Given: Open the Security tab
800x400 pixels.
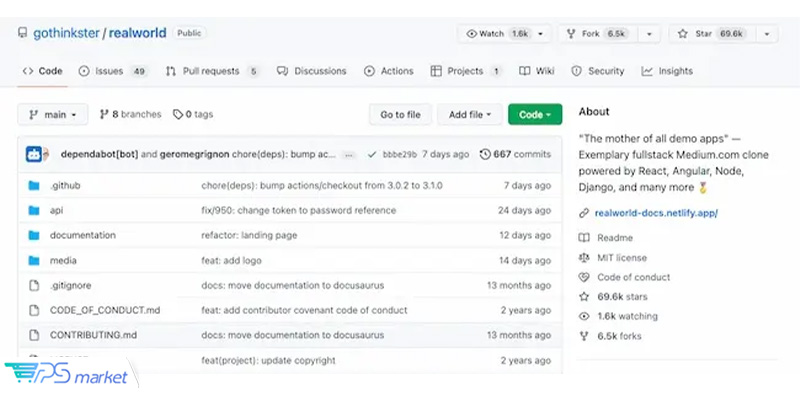Looking at the screenshot, I should (x=598, y=71).
